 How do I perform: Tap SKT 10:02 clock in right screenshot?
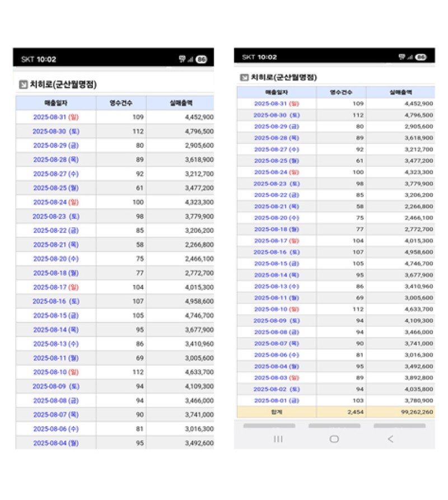click(x=259, y=57)
